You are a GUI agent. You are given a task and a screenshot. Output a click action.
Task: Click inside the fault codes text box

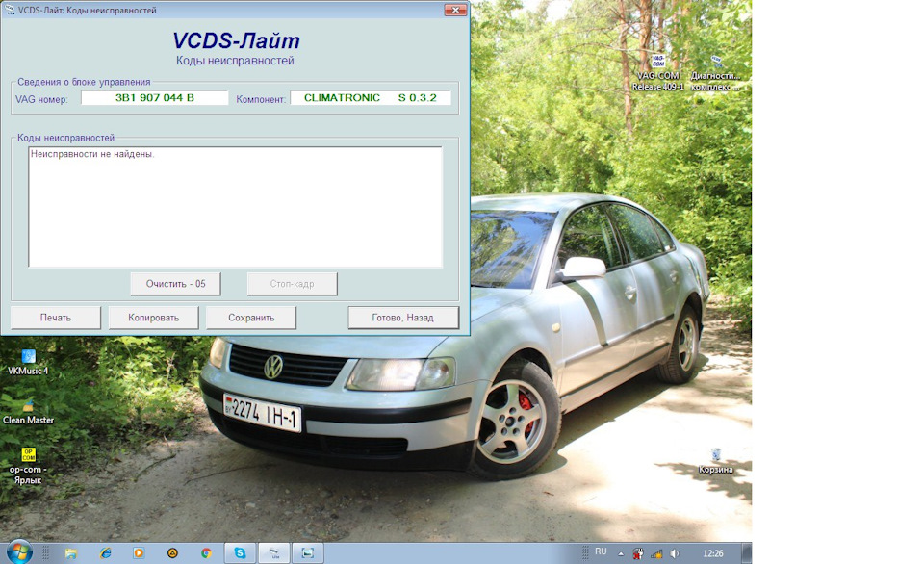click(x=235, y=207)
